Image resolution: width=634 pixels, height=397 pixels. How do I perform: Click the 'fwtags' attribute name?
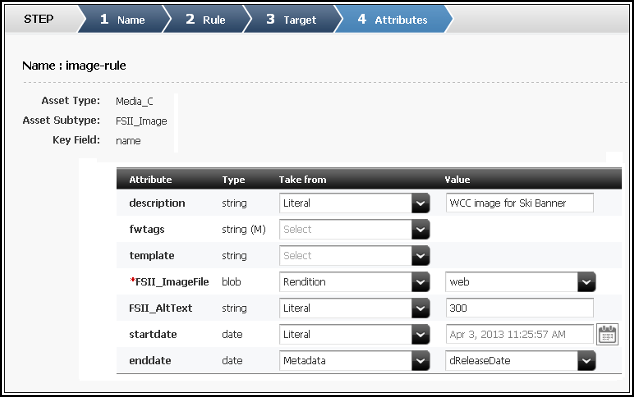coord(147,229)
